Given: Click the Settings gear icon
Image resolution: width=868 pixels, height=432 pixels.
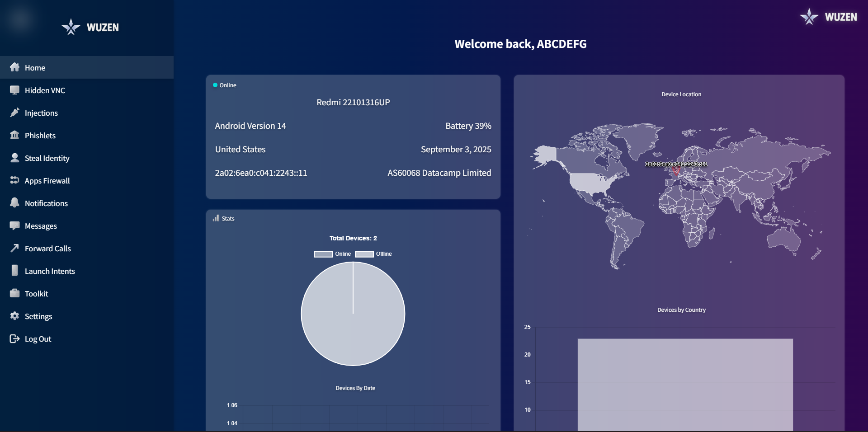Looking at the screenshot, I should pyautogui.click(x=15, y=316).
